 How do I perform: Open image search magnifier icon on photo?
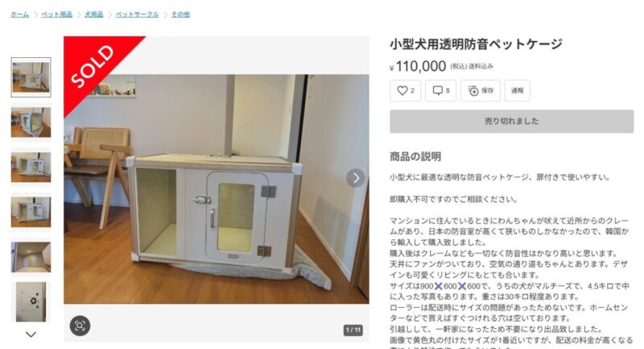(x=80, y=326)
